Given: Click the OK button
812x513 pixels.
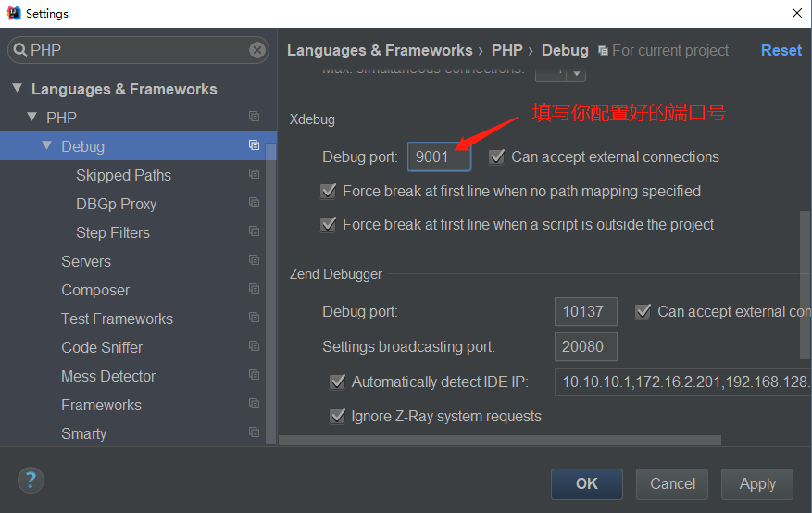Looking at the screenshot, I should pyautogui.click(x=587, y=484).
